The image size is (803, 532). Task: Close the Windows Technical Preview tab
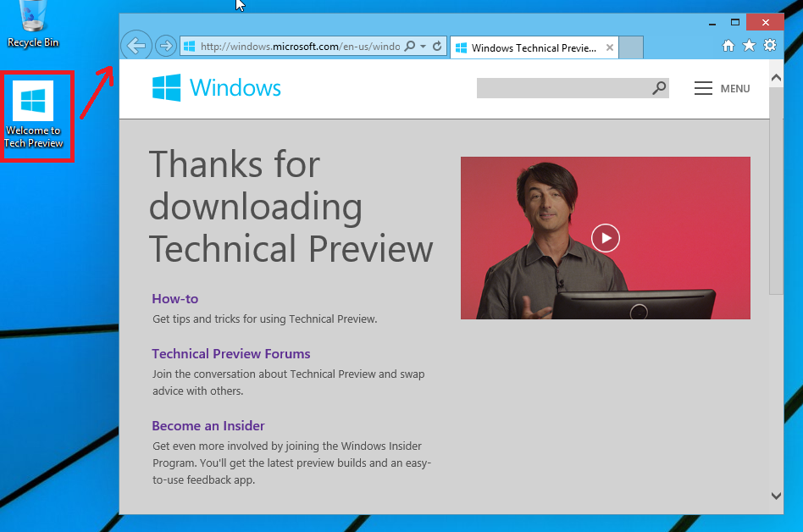pos(609,47)
